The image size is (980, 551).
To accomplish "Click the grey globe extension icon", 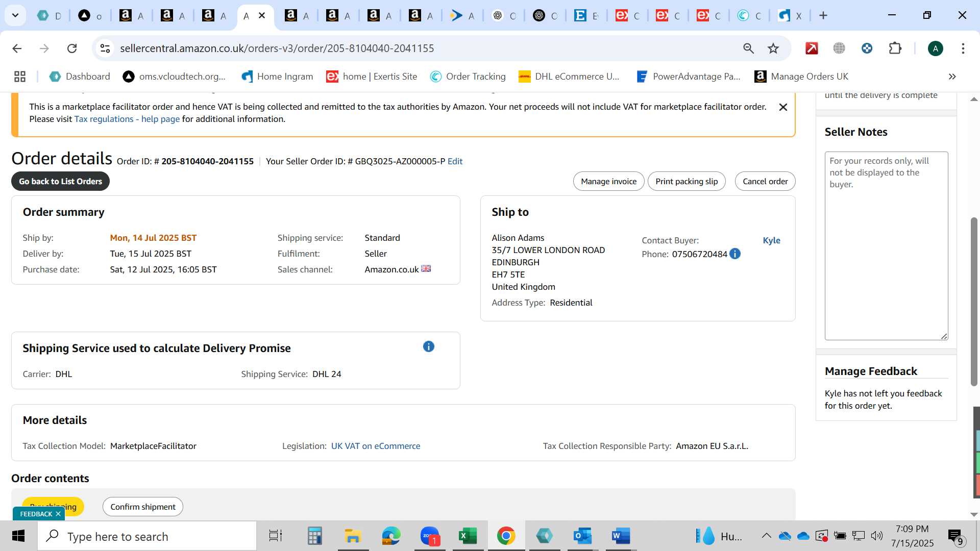I will pos(839,48).
